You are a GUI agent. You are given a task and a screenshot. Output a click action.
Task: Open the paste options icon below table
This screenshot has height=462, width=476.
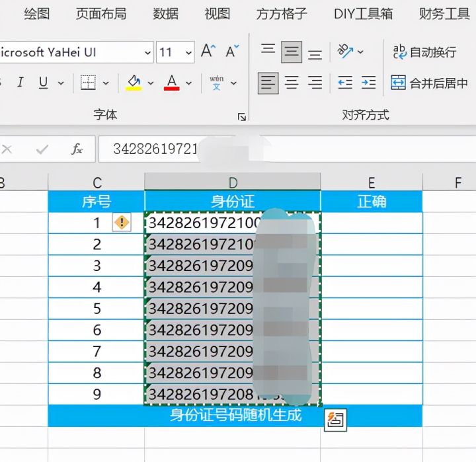click(335, 420)
